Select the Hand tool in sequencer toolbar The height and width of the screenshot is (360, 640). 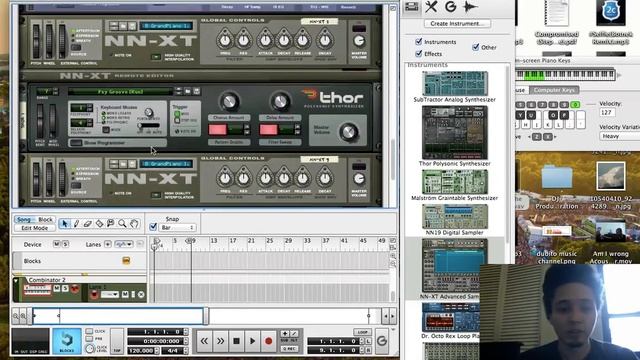(134, 224)
